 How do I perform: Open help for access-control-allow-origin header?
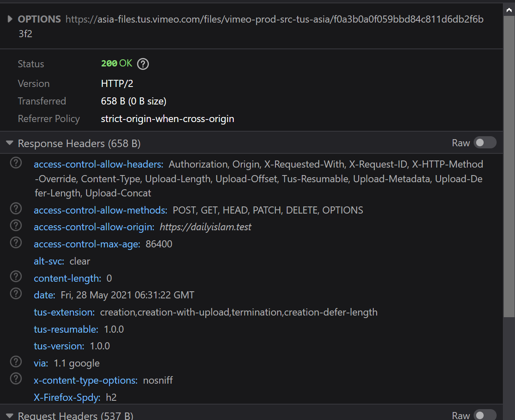15,225
